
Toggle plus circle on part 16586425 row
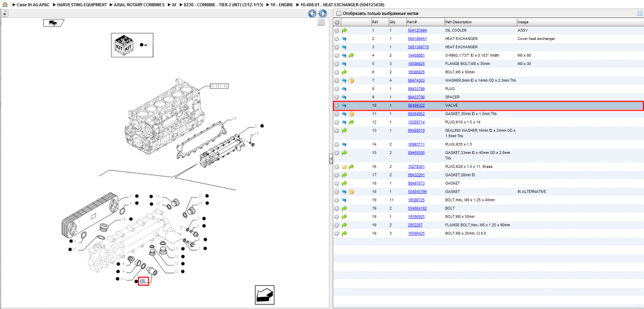point(337,233)
